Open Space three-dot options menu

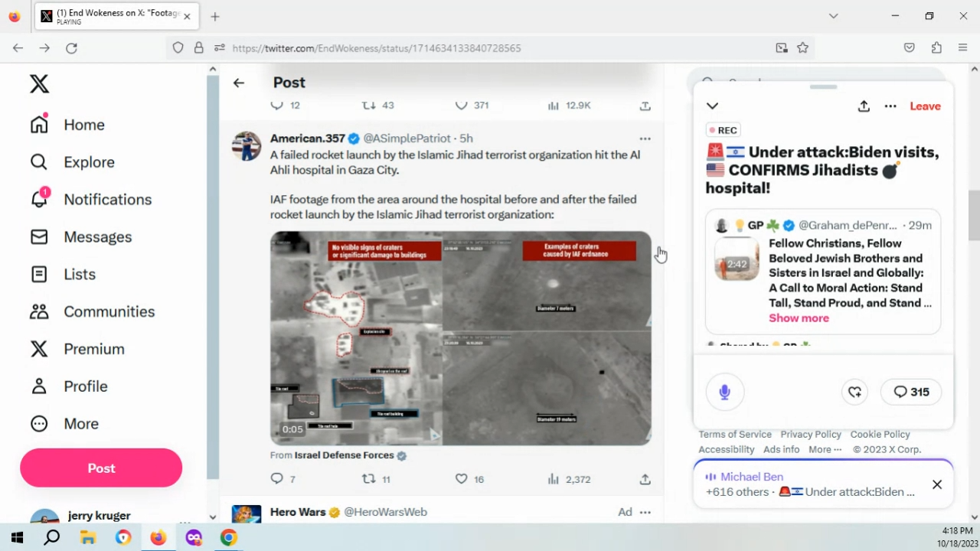[x=890, y=106]
